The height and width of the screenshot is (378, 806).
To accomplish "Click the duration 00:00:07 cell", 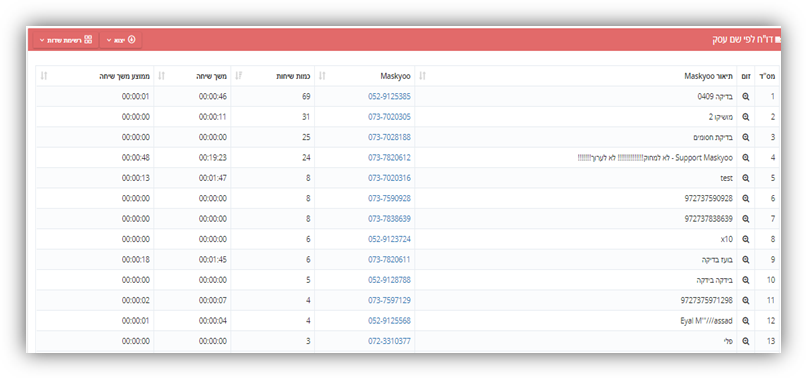I will click(192, 300).
